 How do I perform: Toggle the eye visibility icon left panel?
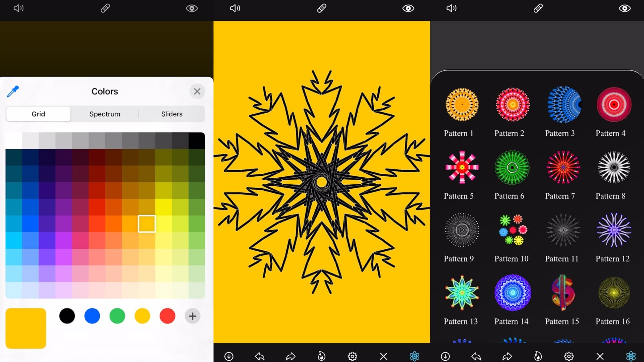[x=191, y=7]
